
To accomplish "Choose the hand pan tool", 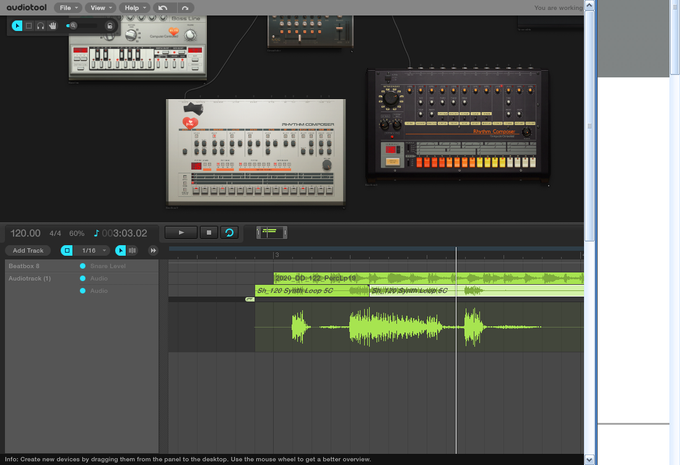I will (x=53, y=26).
